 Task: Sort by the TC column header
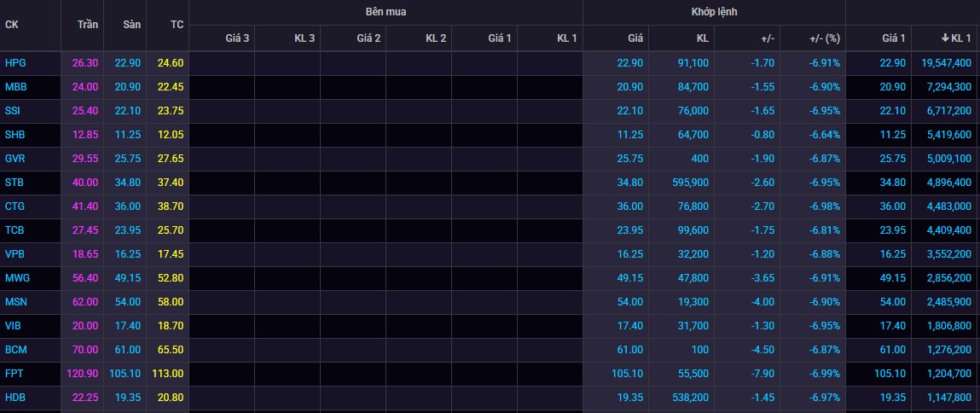click(x=177, y=25)
